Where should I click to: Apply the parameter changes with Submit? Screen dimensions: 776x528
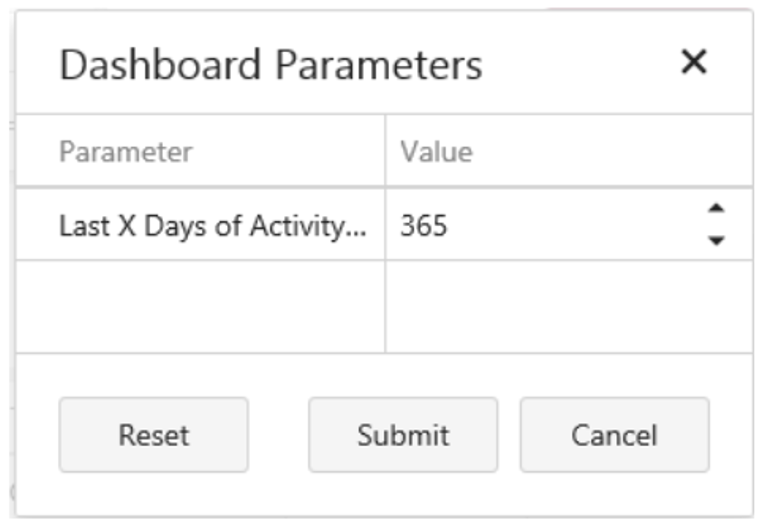pyautogui.click(x=403, y=435)
